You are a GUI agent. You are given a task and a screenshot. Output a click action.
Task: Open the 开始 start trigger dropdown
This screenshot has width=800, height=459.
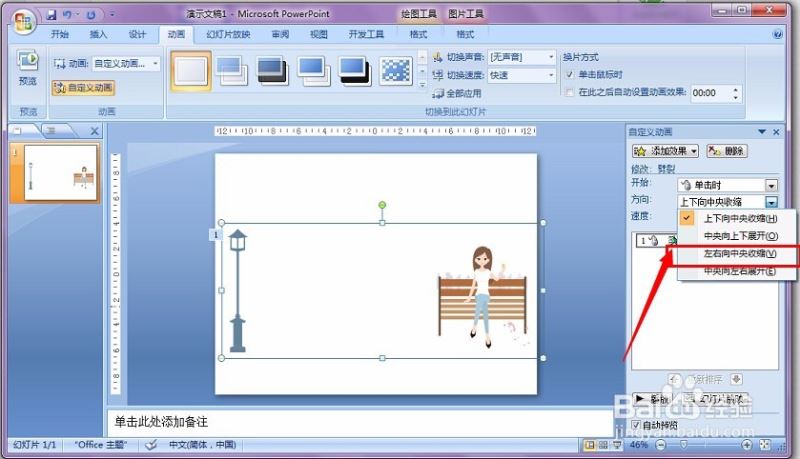[x=771, y=185]
